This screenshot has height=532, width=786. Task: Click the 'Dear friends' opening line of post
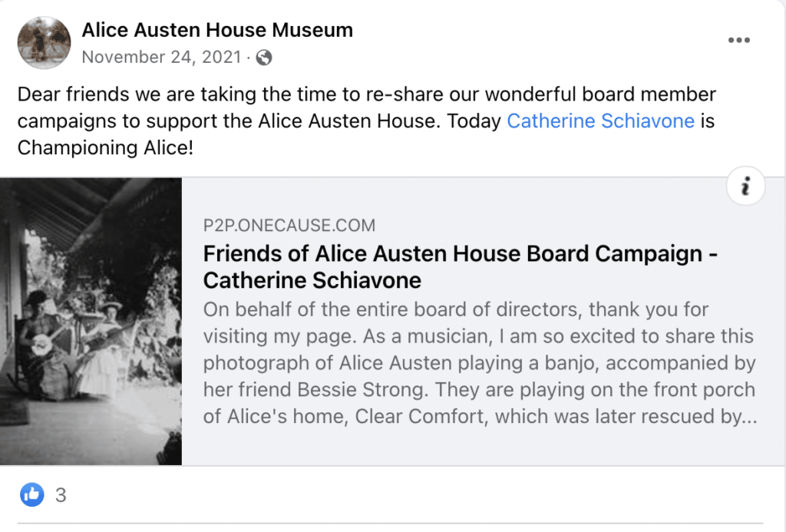(x=366, y=94)
